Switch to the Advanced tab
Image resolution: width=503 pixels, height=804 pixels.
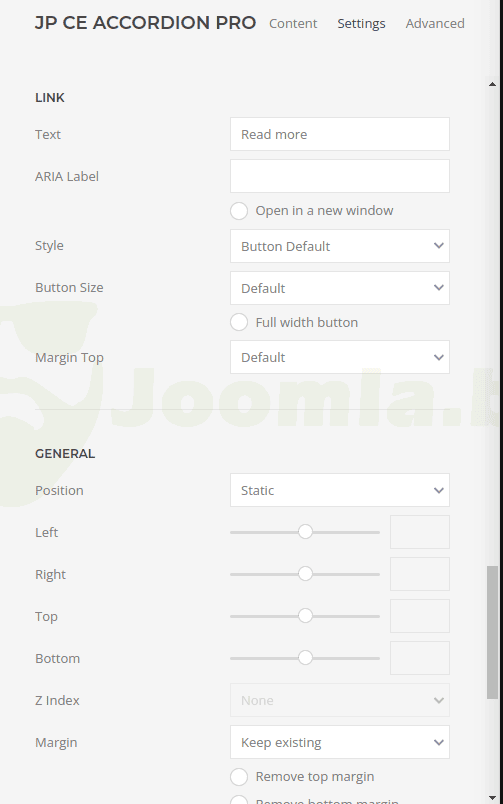(x=435, y=24)
